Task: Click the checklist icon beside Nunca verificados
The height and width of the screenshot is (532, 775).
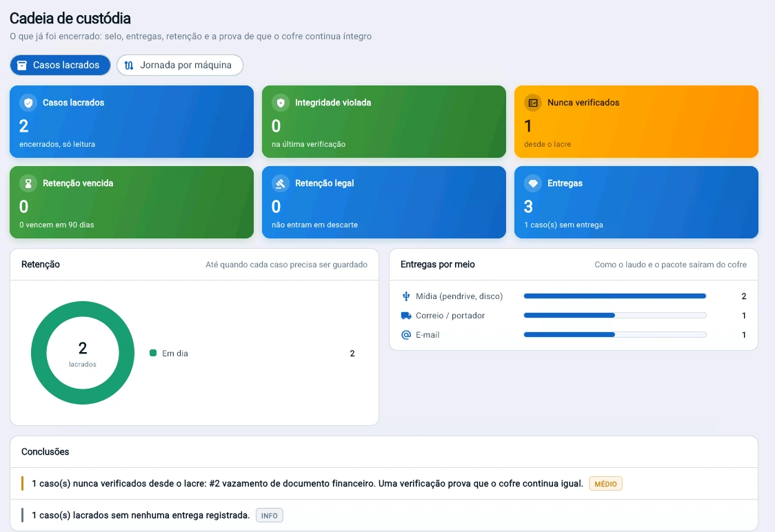Action: (533, 103)
